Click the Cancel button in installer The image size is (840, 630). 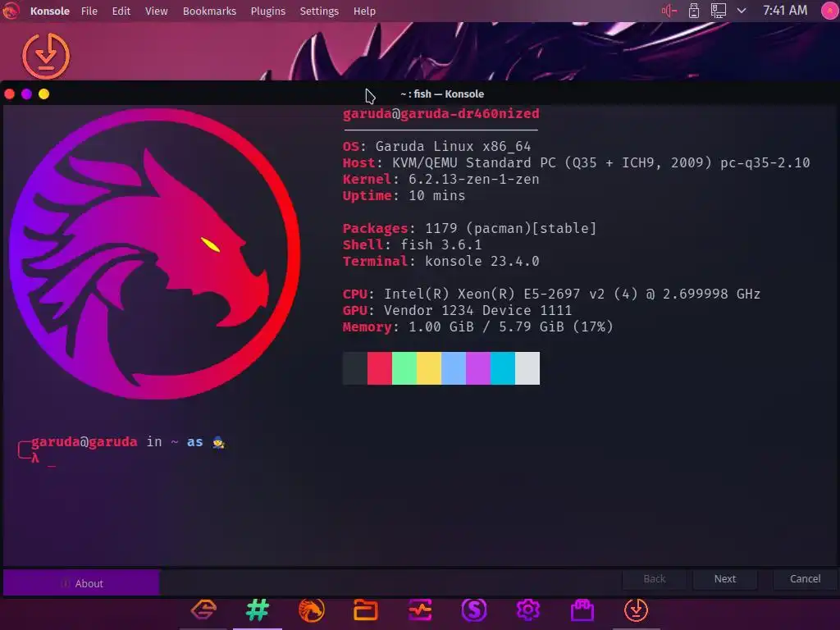click(x=805, y=579)
